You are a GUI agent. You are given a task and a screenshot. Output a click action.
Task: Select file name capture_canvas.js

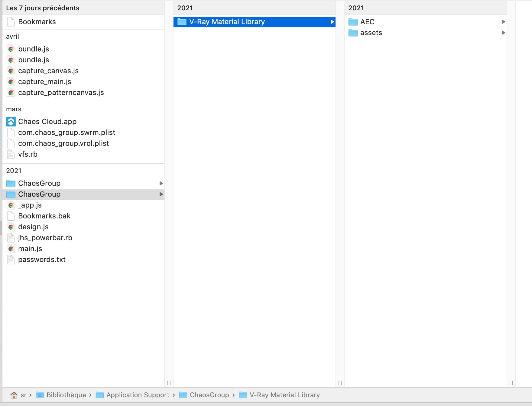(x=48, y=71)
